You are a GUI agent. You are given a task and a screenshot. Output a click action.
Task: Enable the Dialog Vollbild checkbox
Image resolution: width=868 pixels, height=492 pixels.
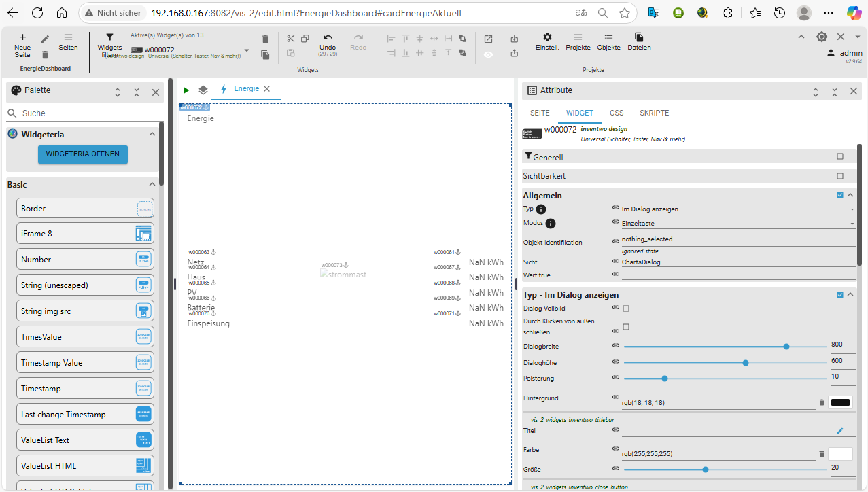[626, 309]
